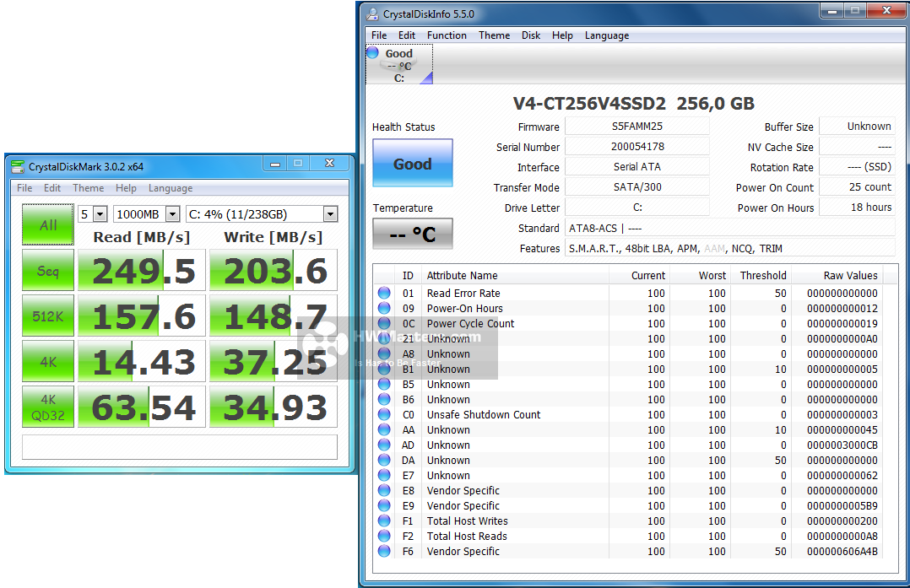The image size is (910, 588).
Task: Click the Firmware value S5FAMM25
Action: tap(637, 127)
